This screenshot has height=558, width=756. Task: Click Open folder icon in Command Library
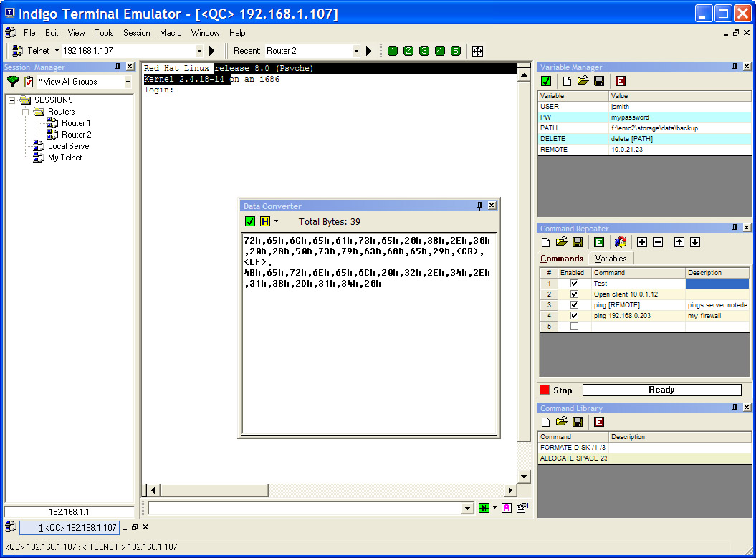coord(561,422)
